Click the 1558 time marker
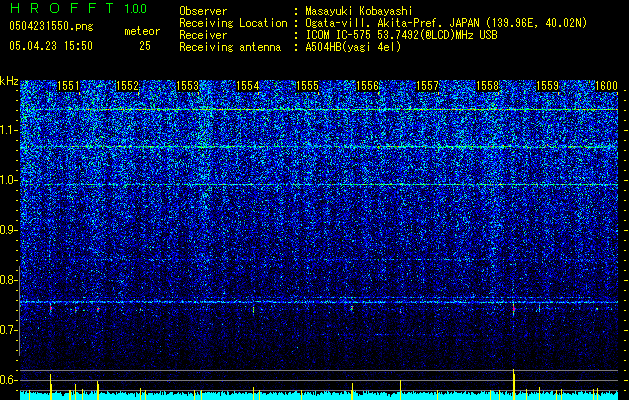This screenshot has width=629, height=400. point(487,86)
